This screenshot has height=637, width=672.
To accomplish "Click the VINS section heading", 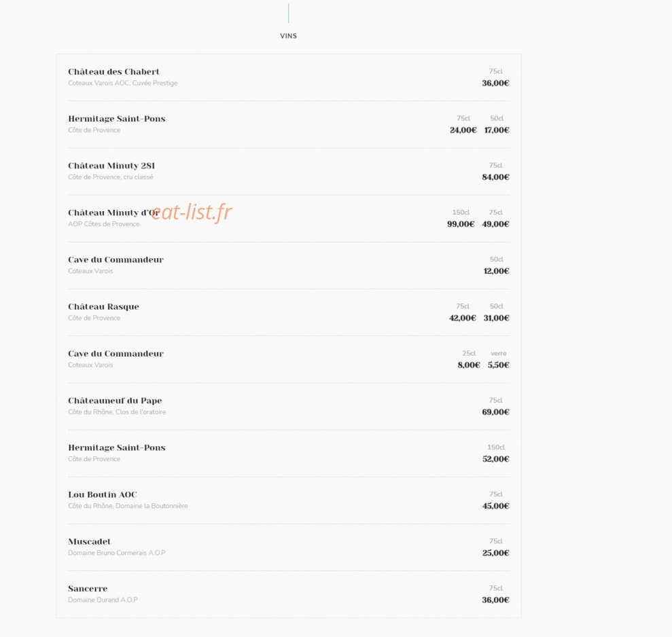I will [x=288, y=36].
